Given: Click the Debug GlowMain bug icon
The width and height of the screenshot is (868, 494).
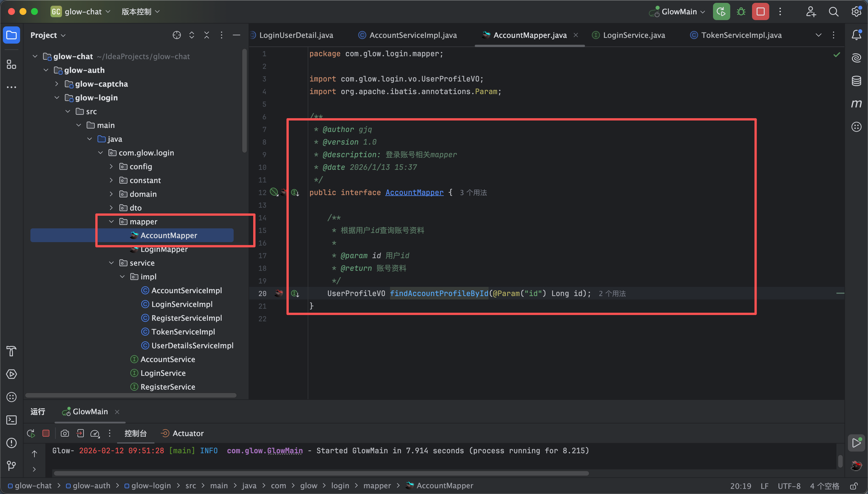Looking at the screenshot, I should [x=741, y=12].
